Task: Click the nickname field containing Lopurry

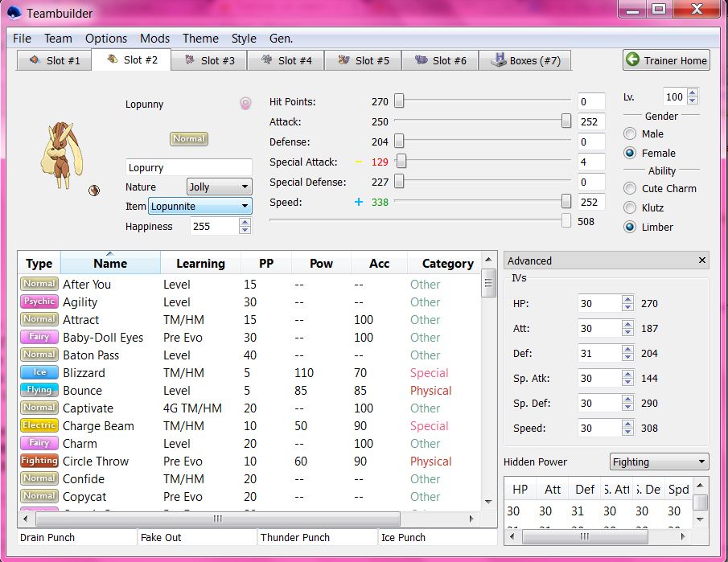Action: [188, 167]
